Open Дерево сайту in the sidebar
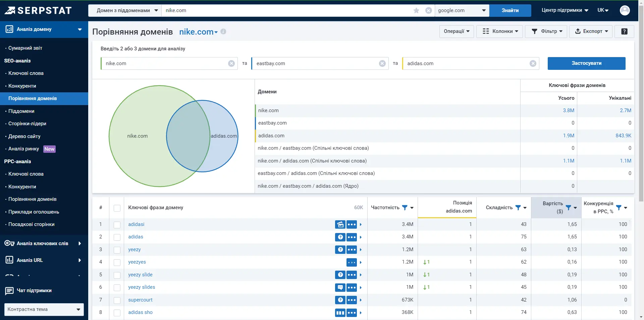Viewport: 644px width, 320px height. pos(24,136)
